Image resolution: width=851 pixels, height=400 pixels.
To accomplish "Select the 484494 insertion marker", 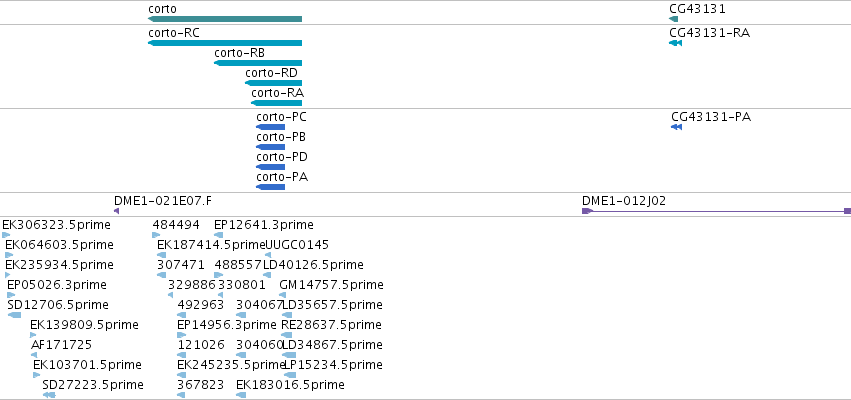I will coord(156,235).
